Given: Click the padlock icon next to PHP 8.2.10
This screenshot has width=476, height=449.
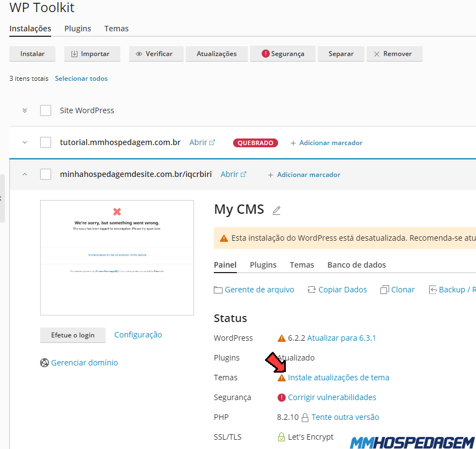Looking at the screenshot, I should tap(305, 418).
